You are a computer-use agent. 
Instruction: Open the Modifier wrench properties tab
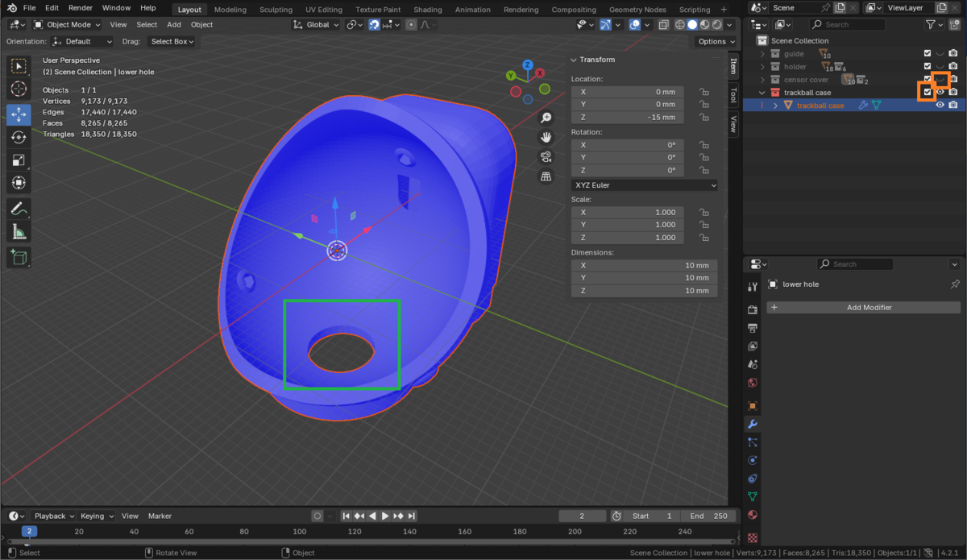pyautogui.click(x=753, y=425)
